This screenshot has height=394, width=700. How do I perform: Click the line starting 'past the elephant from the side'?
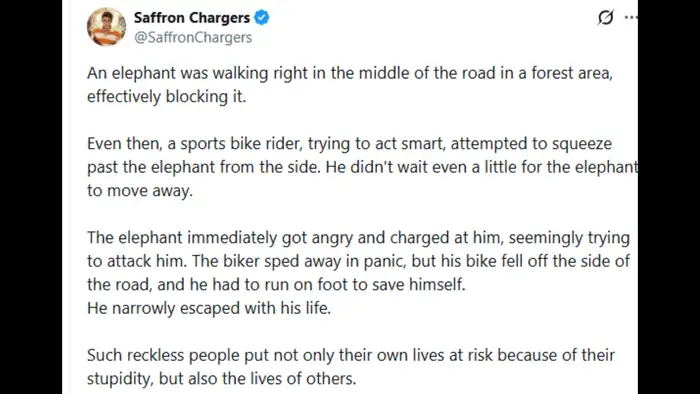tap(362, 167)
